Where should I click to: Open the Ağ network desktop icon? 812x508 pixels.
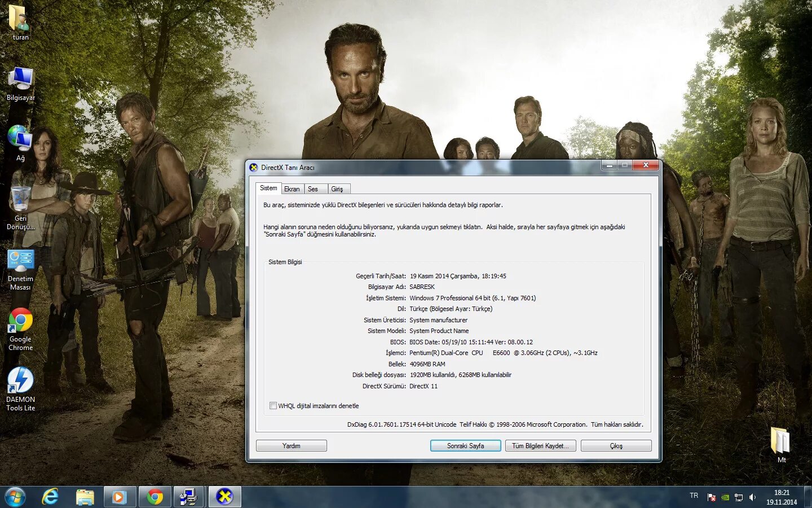click(20, 143)
